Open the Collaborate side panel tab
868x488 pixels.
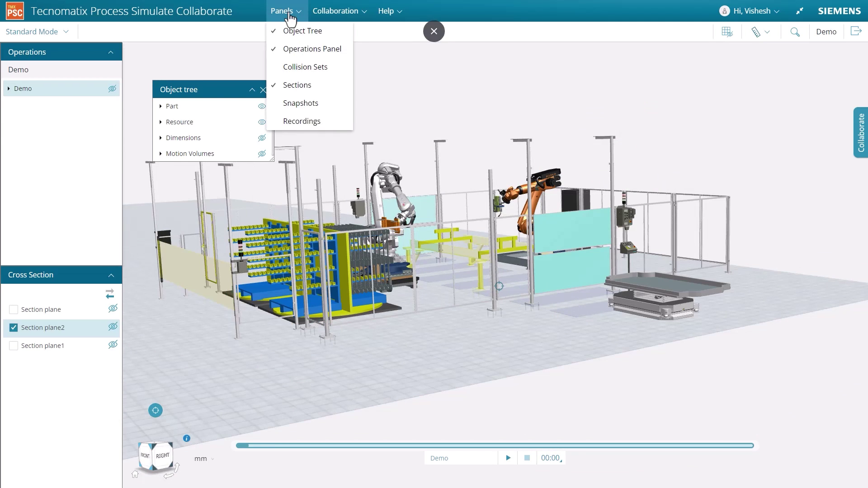click(x=861, y=132)
